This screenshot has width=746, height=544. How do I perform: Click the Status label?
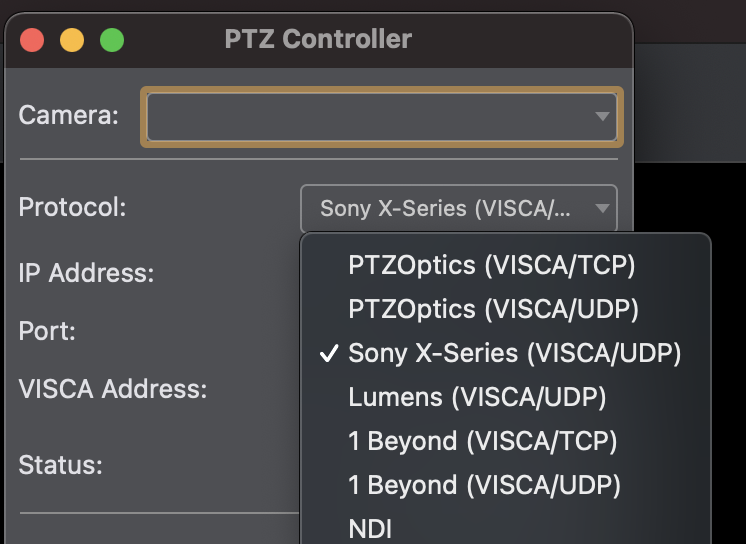(60, 465)
